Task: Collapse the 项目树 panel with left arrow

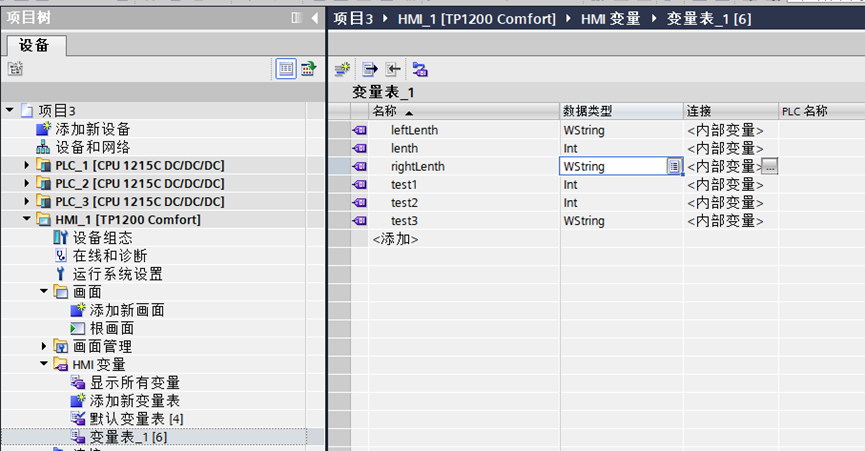Action: 314,18
